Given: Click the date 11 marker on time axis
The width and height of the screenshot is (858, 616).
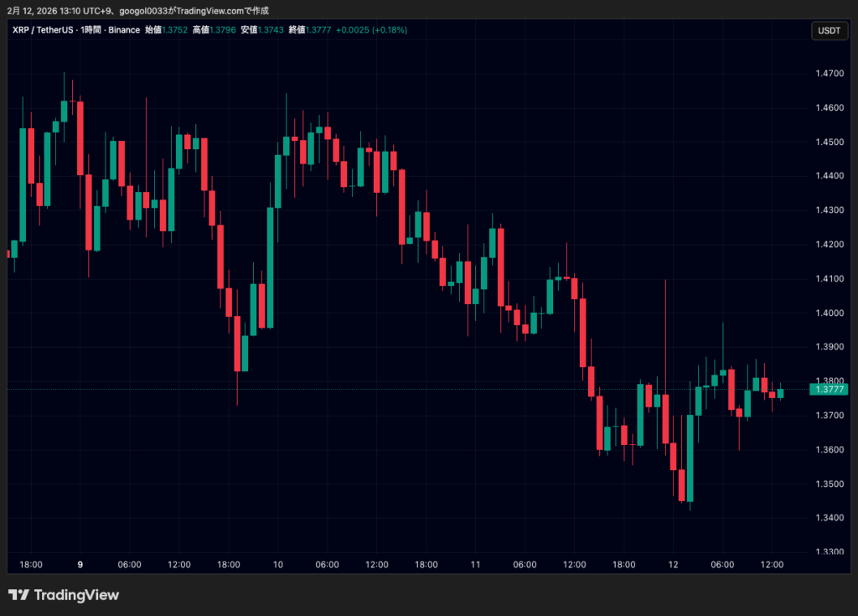Looking at the screenshot, I should 475,565.
